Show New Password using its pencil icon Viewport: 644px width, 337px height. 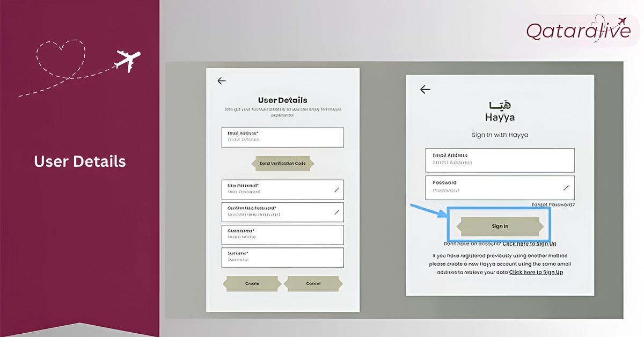(x=336, y=189)
